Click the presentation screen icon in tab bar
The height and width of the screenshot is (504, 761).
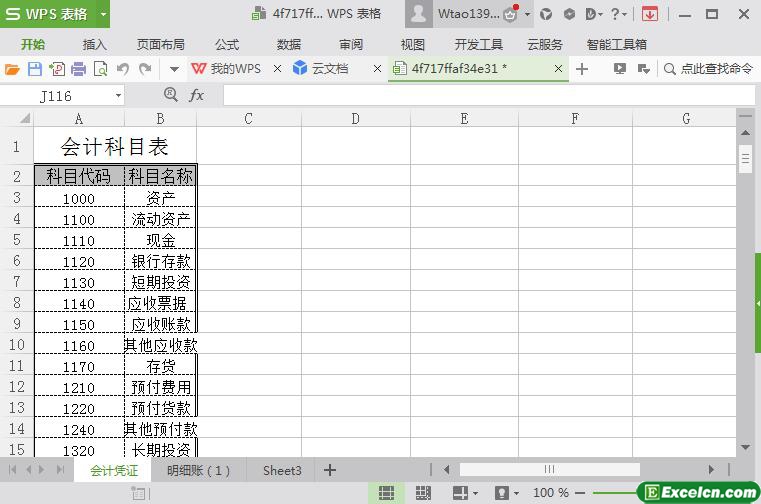point(620,69)
